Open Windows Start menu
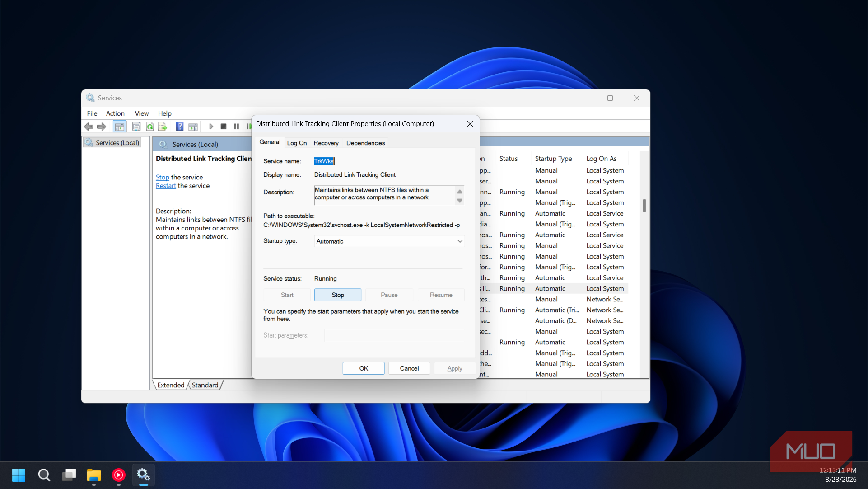 click(x=19, y=475)
